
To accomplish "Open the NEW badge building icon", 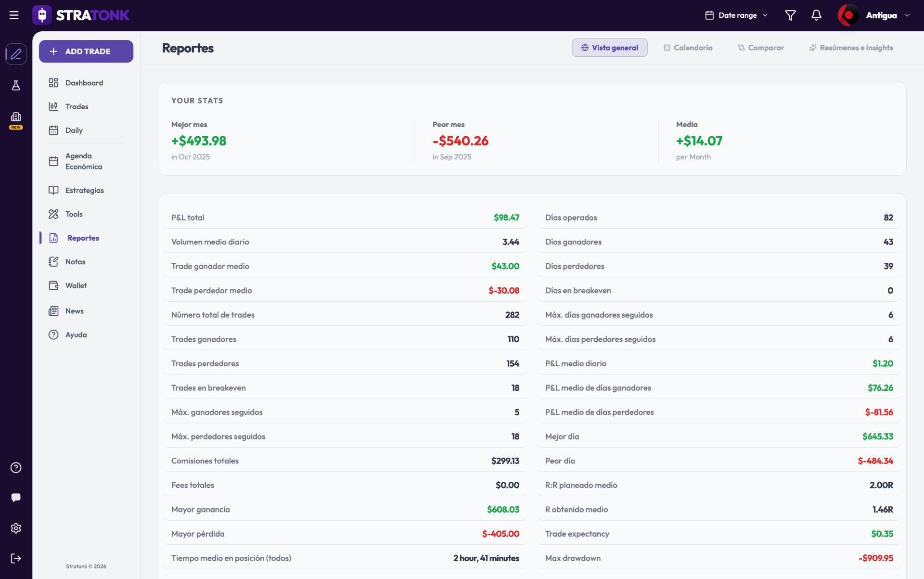I will pos(16,120).
